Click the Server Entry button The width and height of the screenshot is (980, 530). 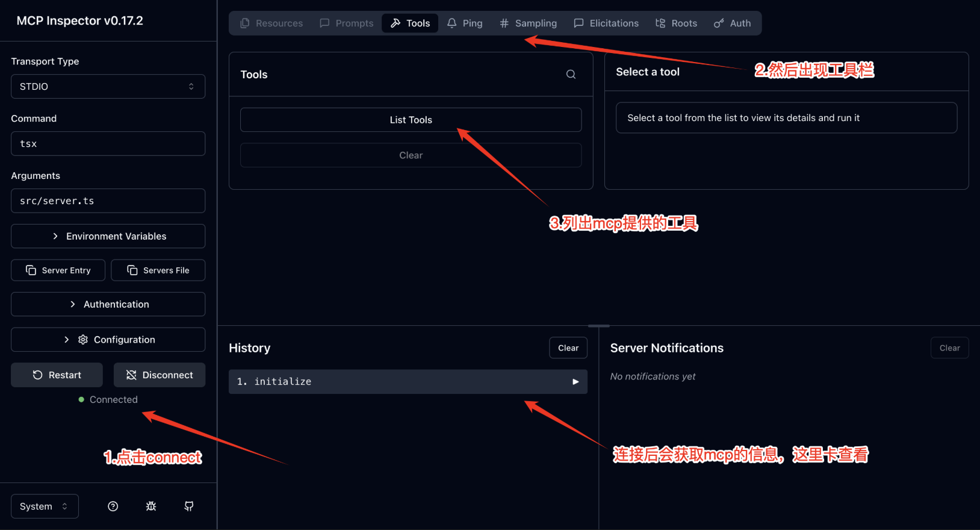[x=58, y=270]
